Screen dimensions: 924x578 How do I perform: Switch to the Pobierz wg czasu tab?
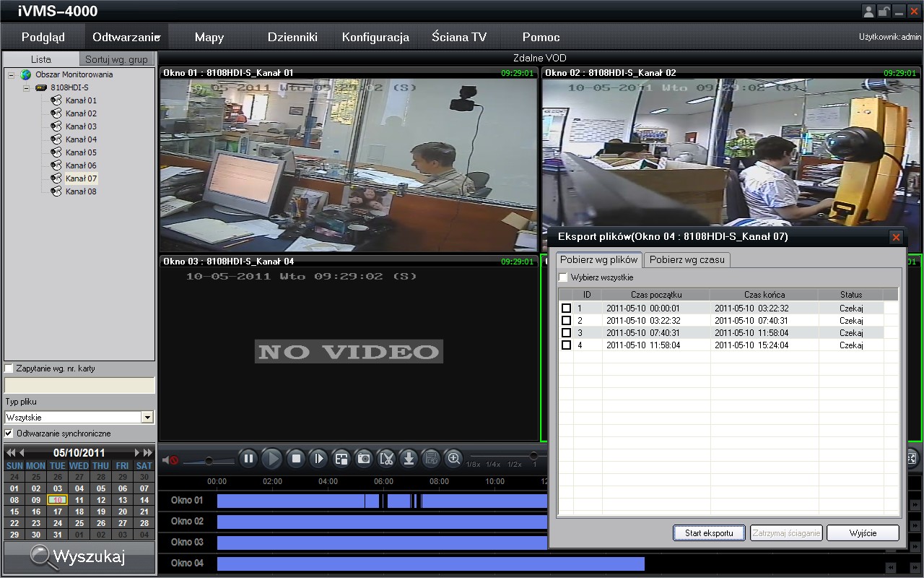point(687,259)
